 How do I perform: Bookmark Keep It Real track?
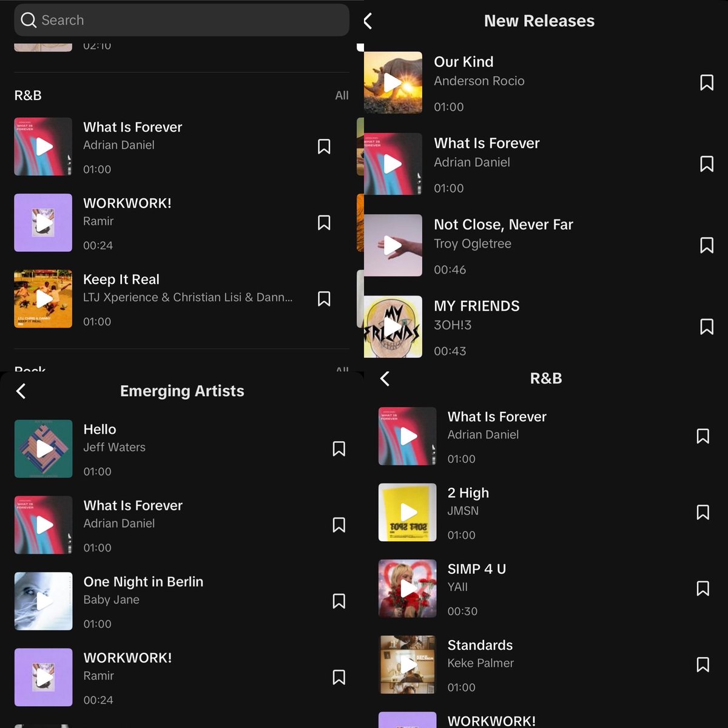tap(324, 298)
